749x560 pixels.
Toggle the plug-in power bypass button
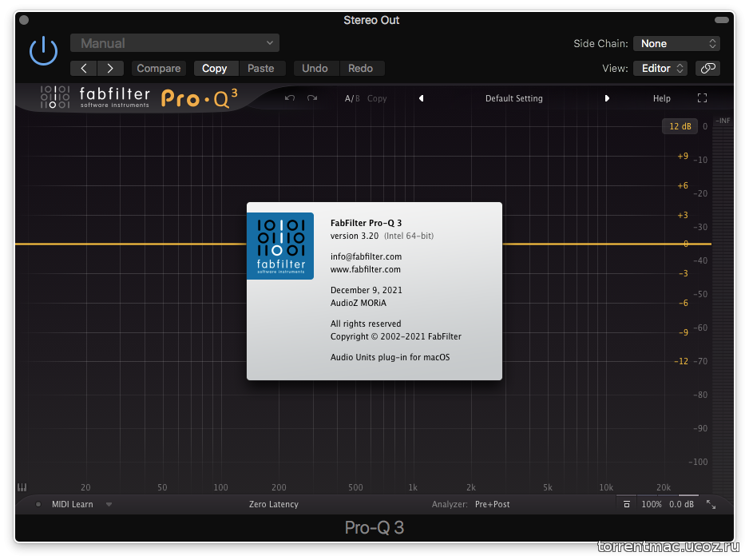(x=43, y=50)
